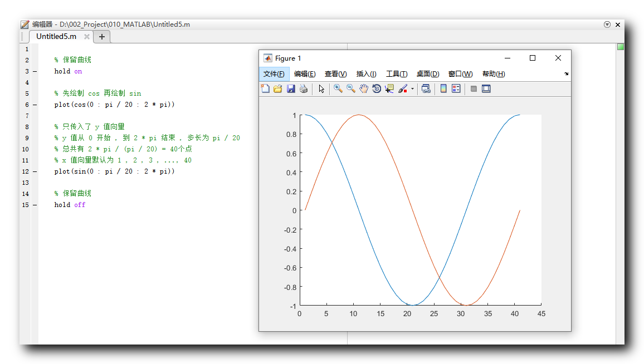The height and width of the screenshot is (364, 644).
Task: Click the editor drag grip handle left of tabs
Action: pyautogui.click(x=22, y=37)
